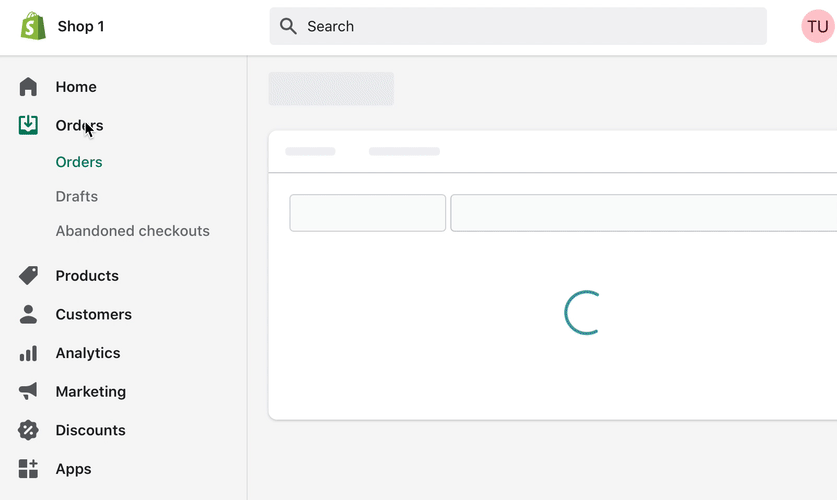Click the Products tag icon
837x500 pixels.
28,275
